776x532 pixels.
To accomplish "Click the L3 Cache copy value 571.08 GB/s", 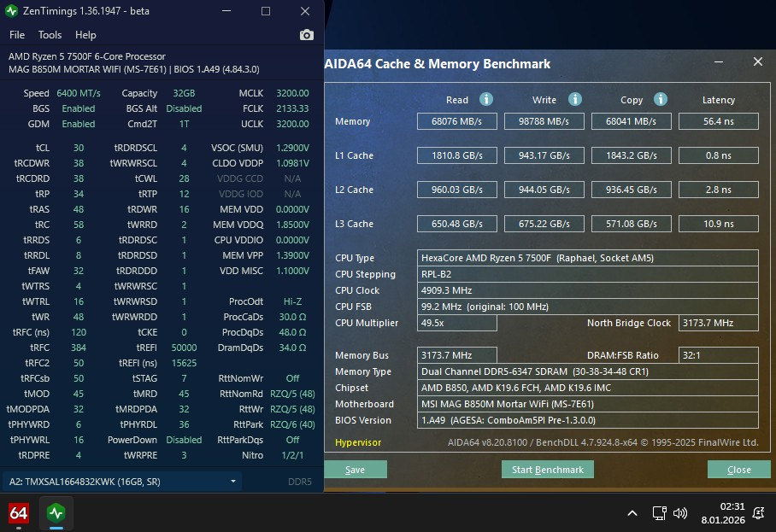I will pyautogui.click(x=631, y=224).
